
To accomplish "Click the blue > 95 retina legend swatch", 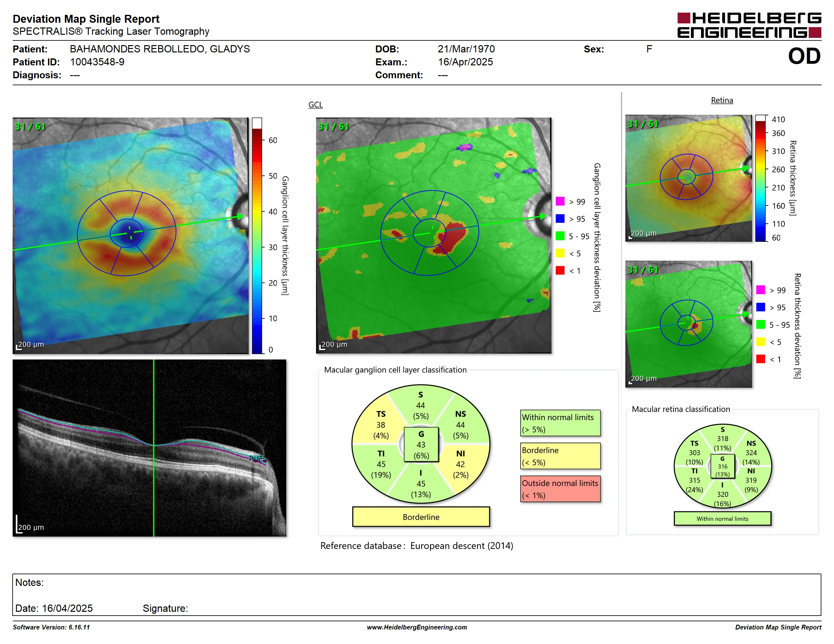I will 760,307.
